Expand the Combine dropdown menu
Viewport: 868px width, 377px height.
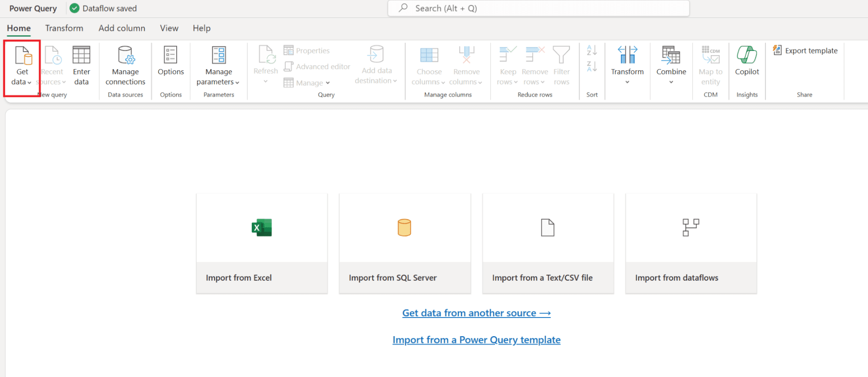tap(671, 82)
